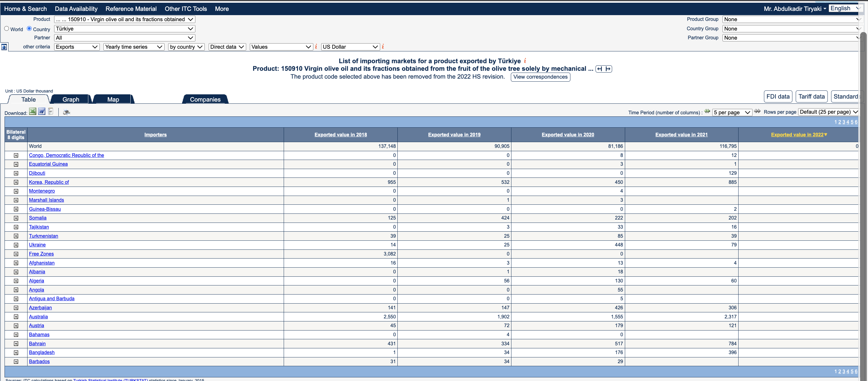Image resolution: width=868 pixels, height=381 pixels.
Task: Open the by country dropdown
Action: pyautogui.click(x=186, y=47)
